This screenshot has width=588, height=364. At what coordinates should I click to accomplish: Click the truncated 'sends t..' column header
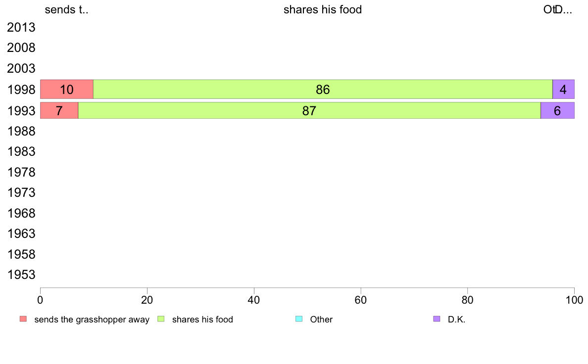66,9
